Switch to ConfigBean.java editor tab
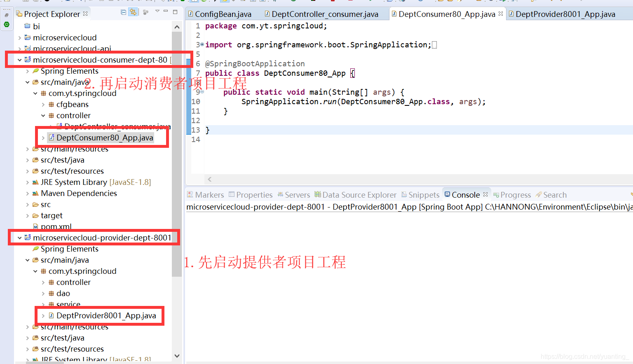Screen dimensions: 633x364 tap(223, 14)
